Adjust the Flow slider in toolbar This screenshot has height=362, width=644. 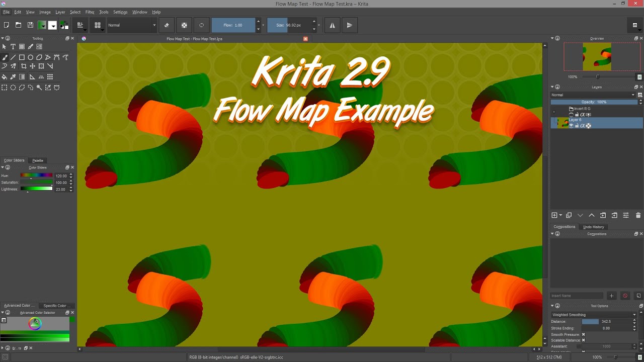click(233, 25)
